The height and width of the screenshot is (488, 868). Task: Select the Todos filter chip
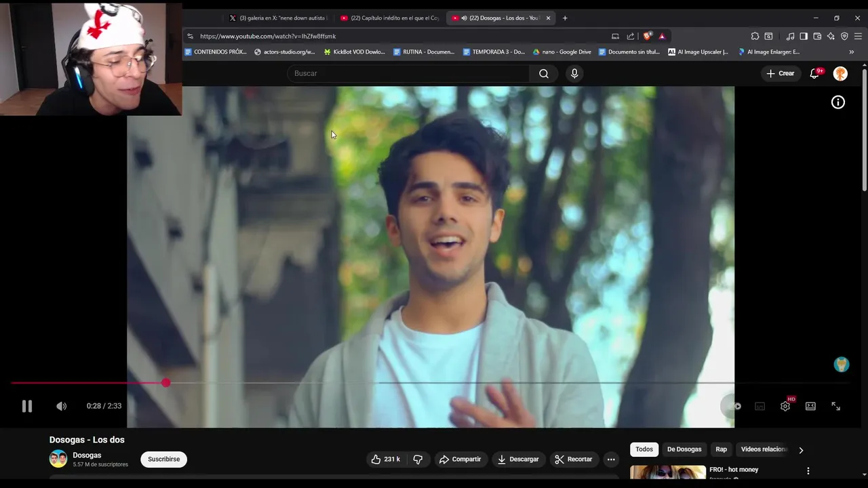(x=644, y=449)
